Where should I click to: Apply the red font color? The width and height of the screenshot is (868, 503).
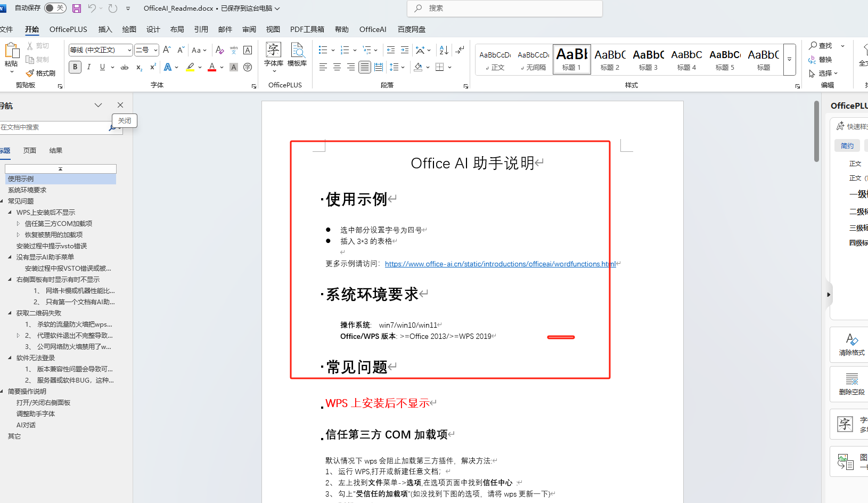(x=212, y=67)
